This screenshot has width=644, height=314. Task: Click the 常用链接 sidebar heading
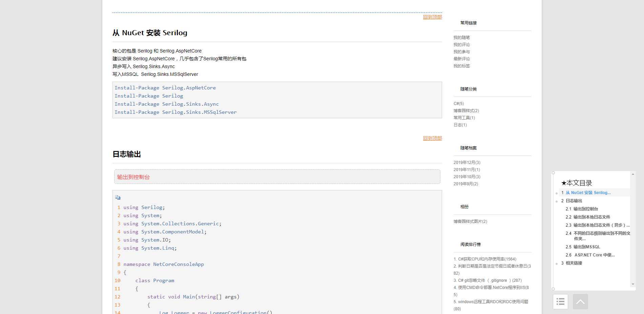coord(469,23)
